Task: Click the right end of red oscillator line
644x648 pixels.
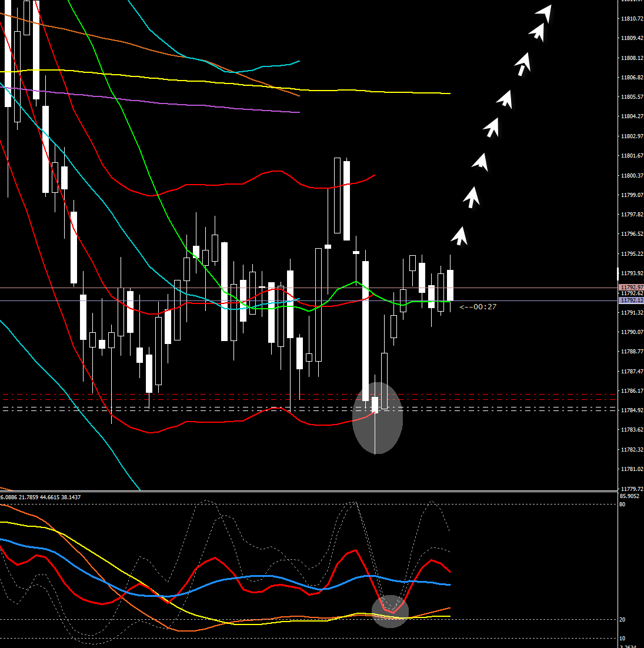Action: (x=449, y=571)
